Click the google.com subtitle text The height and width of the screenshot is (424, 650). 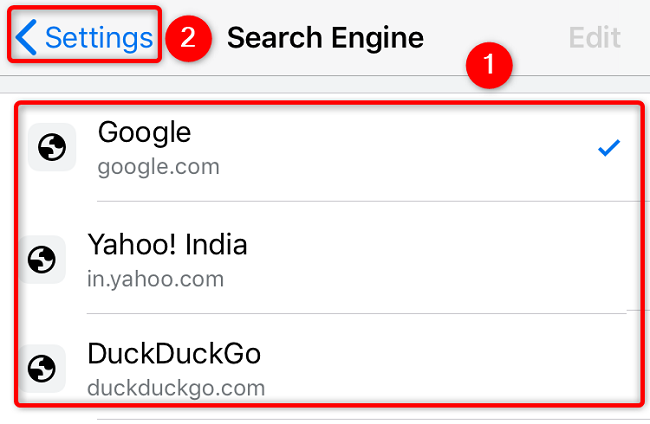tap(158, 167)
